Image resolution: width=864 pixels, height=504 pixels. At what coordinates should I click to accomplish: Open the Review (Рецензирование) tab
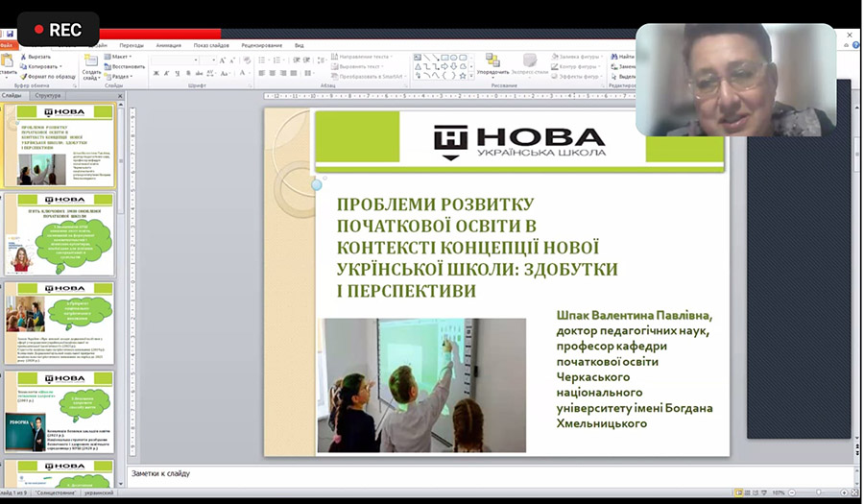[262, 45]
